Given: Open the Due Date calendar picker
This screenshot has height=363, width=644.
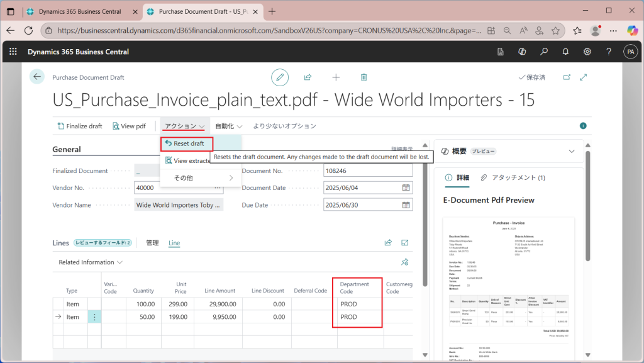Looking at the screenshot, I should click(406, 205).
